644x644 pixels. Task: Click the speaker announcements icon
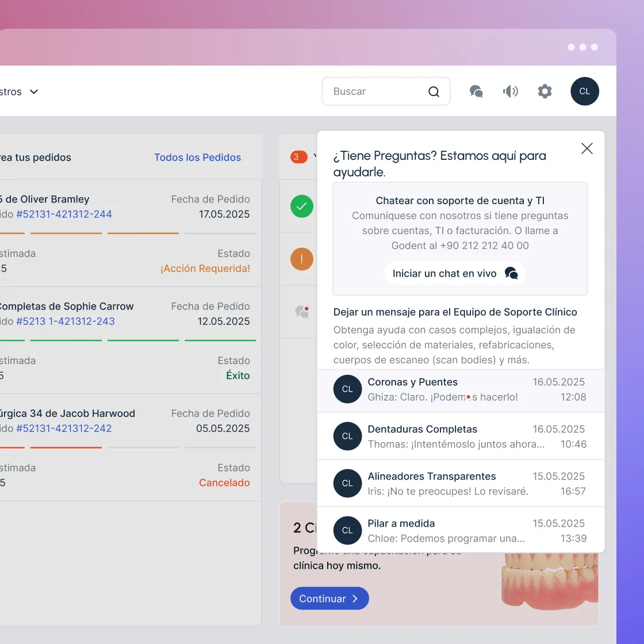point(511,91)
